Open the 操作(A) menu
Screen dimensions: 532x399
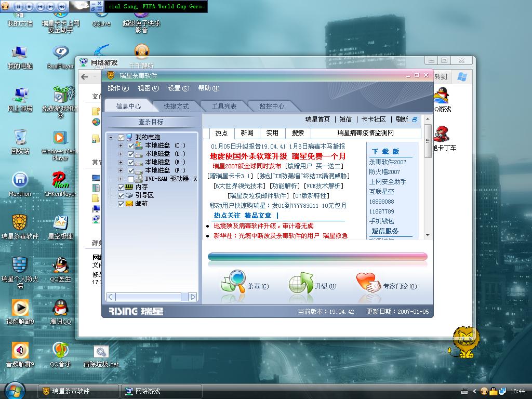click(118, 88)
